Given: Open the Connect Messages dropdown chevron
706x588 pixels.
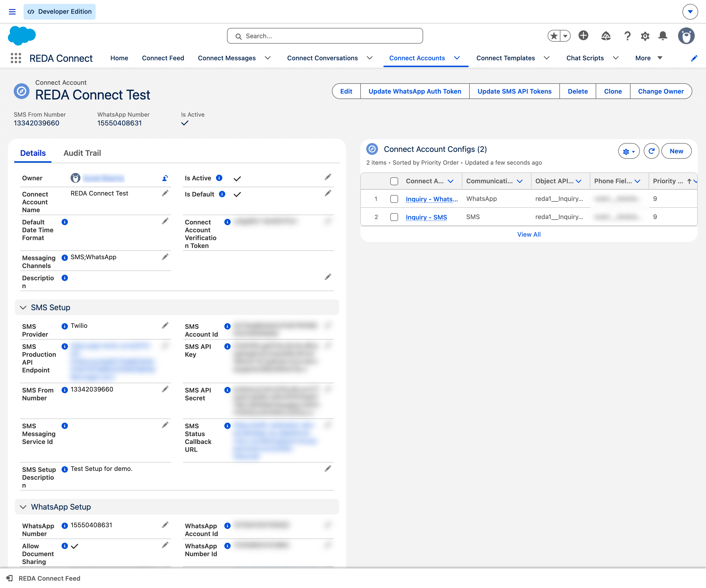Looking at the screenshot, I should click(268, 58).
